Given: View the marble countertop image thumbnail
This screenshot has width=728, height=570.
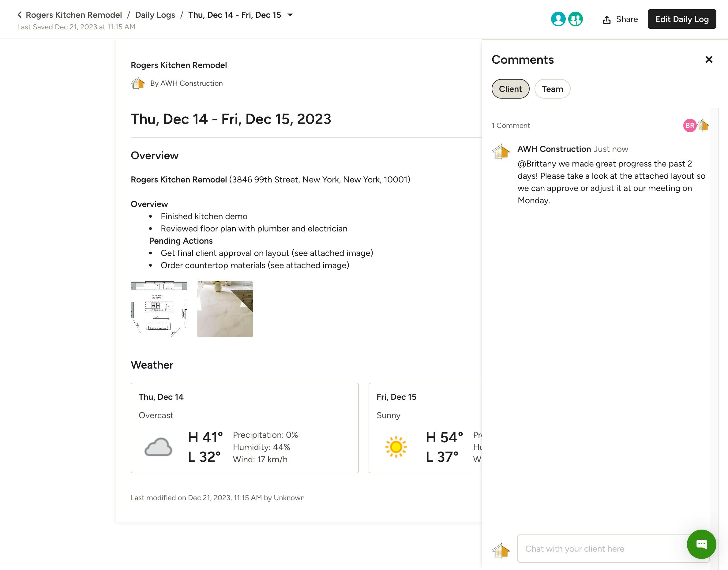Looking at the screenshot, I should click(225, 309).
